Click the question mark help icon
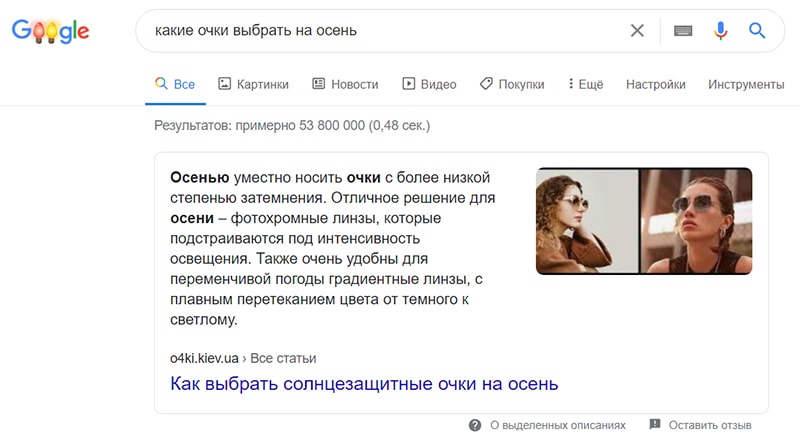 [x=474, y=425]
